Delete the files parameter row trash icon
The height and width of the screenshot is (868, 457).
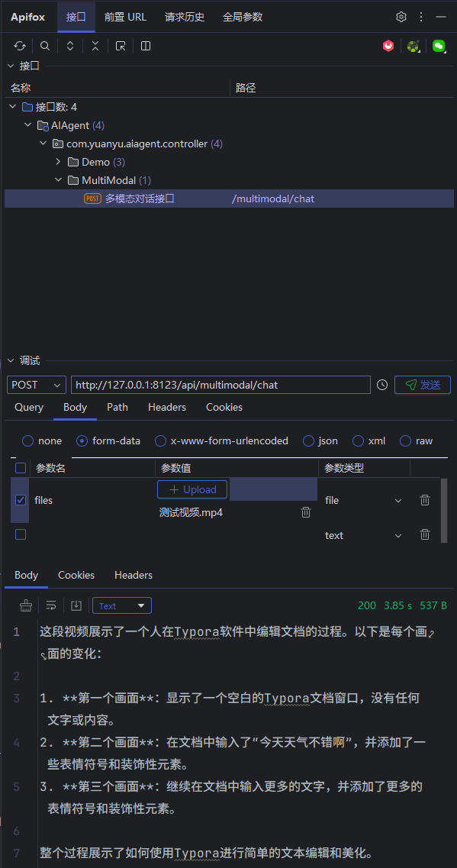[425, 500]
